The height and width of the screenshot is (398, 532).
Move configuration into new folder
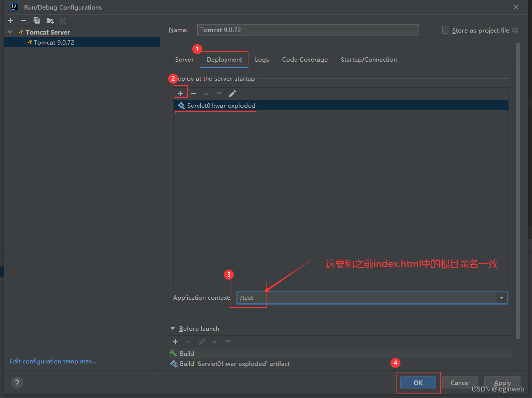click(50, 21)
